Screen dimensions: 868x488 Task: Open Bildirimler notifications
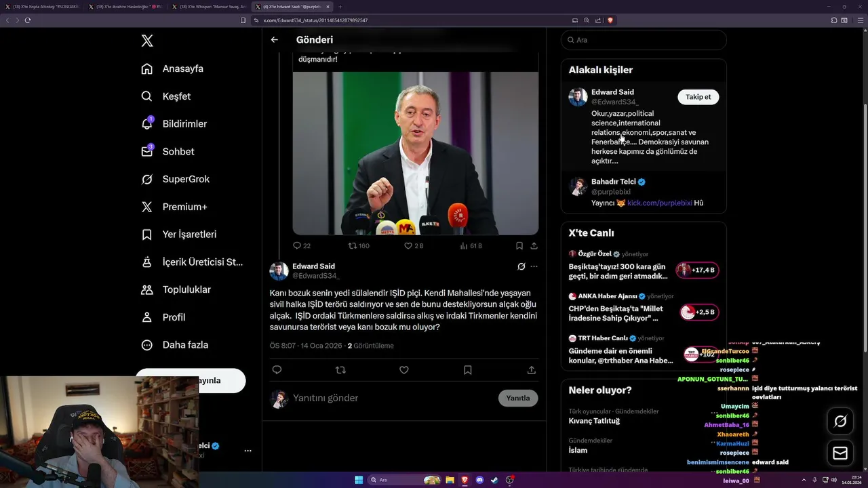coord(174,124)
